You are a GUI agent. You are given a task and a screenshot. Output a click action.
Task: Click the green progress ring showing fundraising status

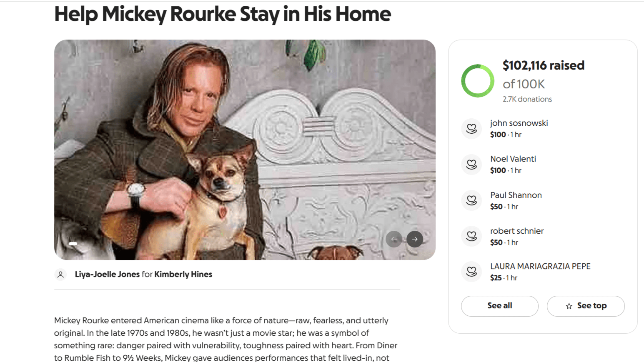tap(478, 81)
